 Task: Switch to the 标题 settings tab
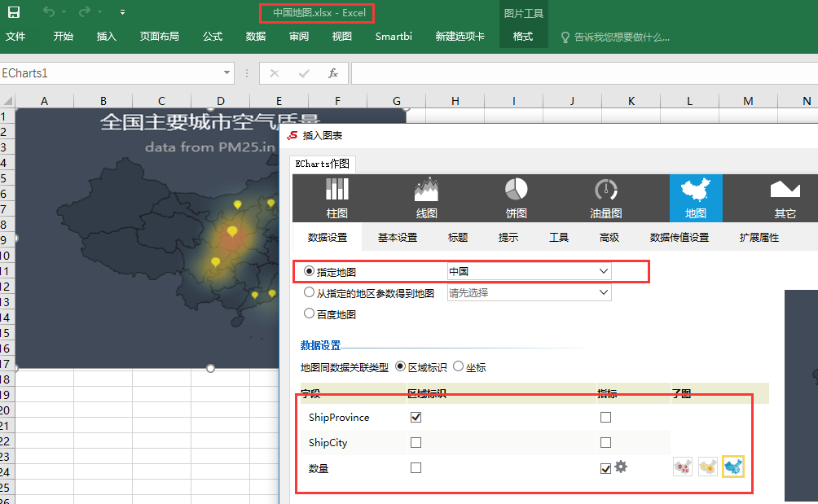(x=458, y=237)
